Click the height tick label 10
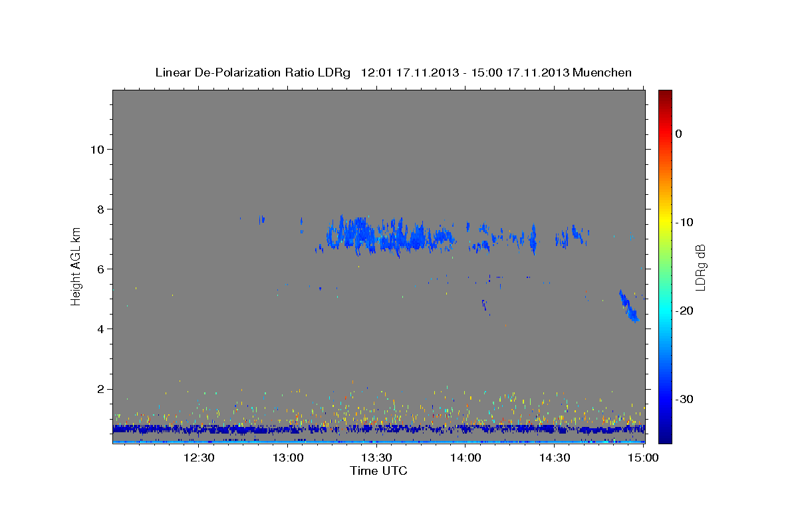This screenshot has width=798, height=532. 96,149
